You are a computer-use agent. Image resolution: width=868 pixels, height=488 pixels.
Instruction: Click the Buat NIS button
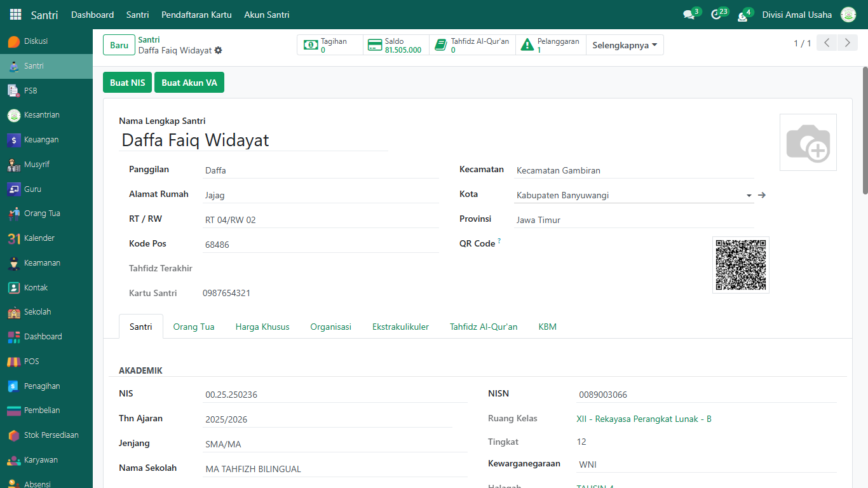[x=127, y=83]
